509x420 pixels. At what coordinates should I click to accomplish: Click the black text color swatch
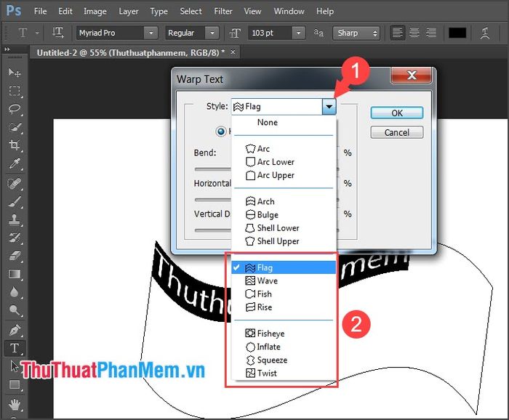tap(457, 33)
